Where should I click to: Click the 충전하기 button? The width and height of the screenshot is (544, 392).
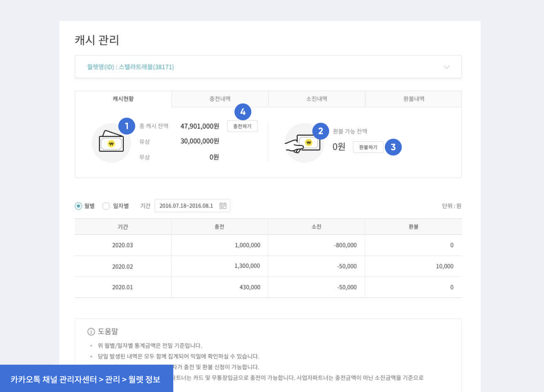coord(242,126)
